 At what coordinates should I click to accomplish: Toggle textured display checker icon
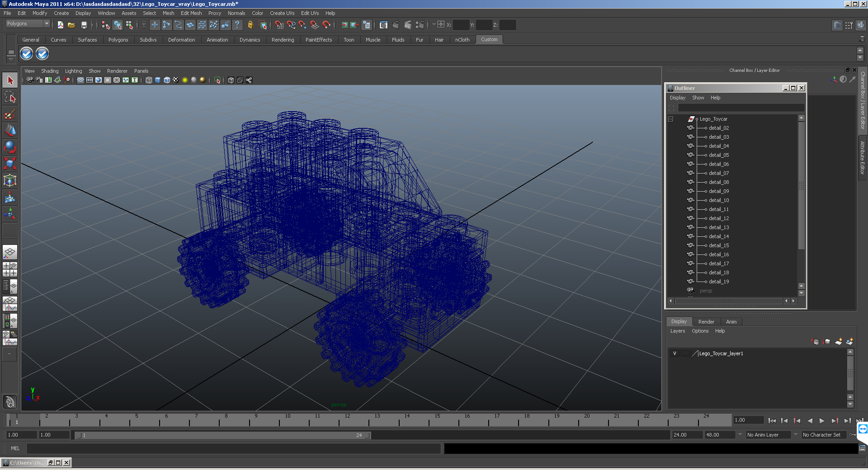coord(176,80)
